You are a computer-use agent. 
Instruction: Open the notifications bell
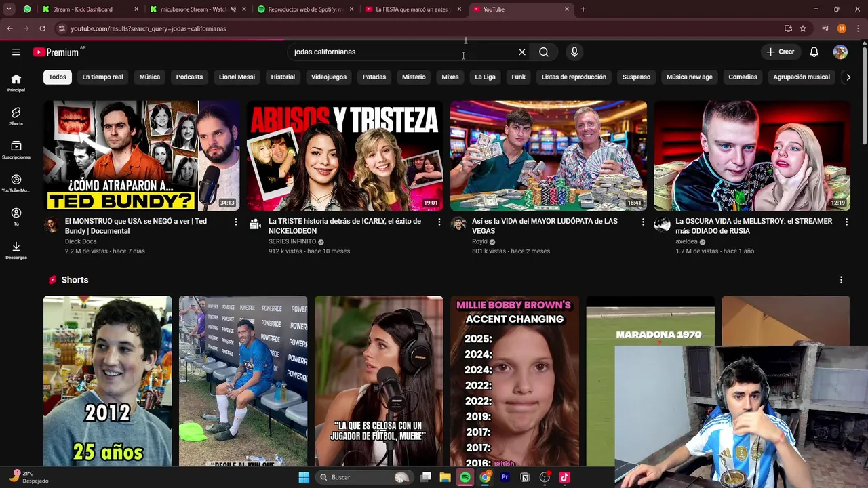pos(814,52)
